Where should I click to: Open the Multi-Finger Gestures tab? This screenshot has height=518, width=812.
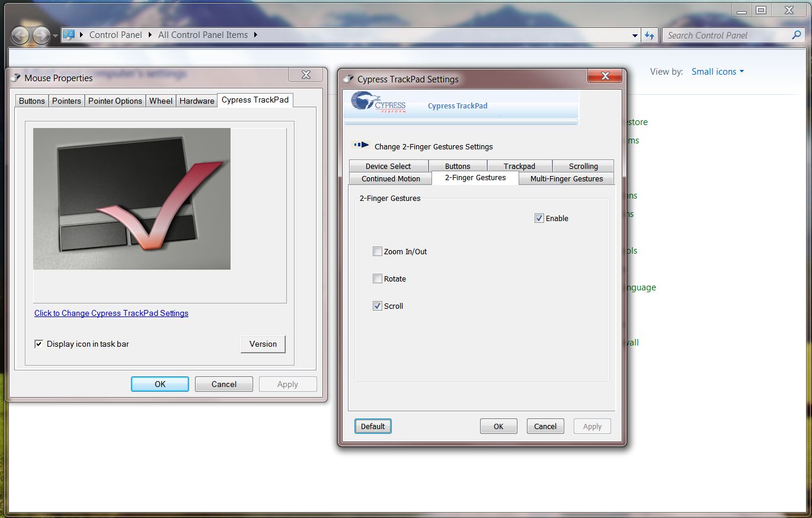coord(567,178)
